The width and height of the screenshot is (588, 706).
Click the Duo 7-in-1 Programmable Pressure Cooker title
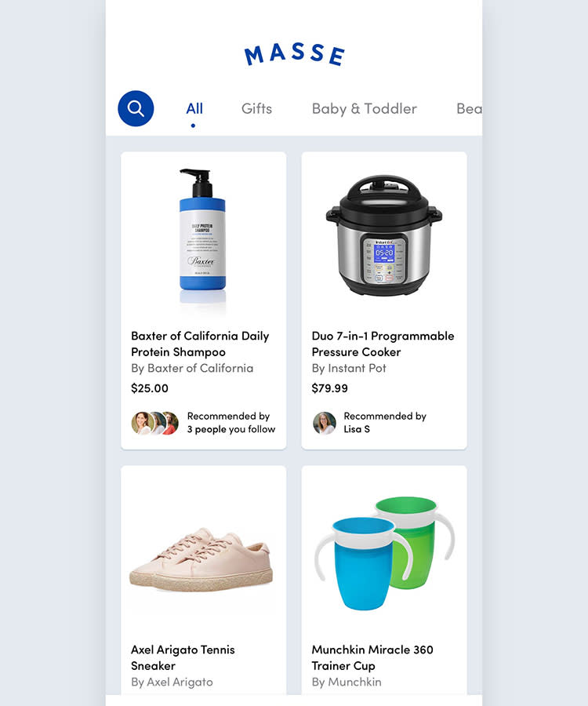(383, 344)
